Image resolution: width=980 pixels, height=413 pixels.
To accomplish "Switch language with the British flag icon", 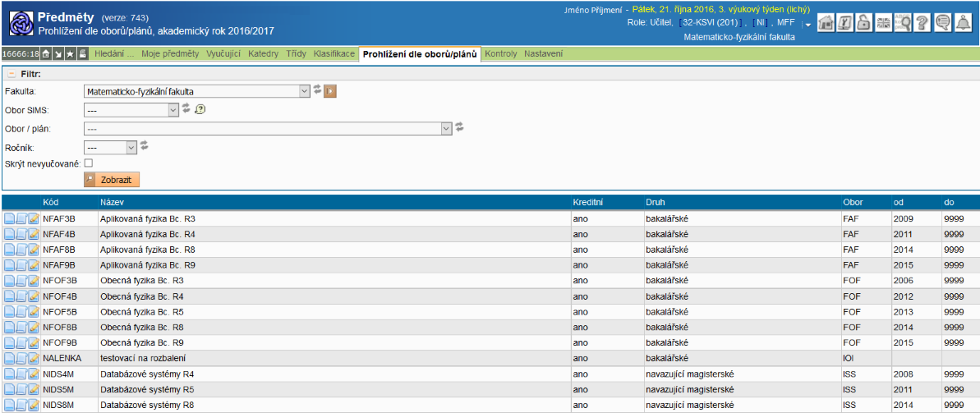I will 884,23.
